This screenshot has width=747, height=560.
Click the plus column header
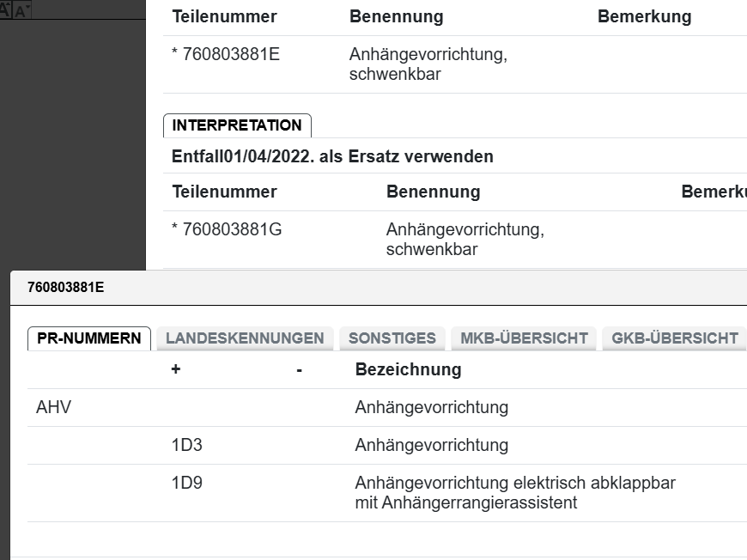click(176, 370)
